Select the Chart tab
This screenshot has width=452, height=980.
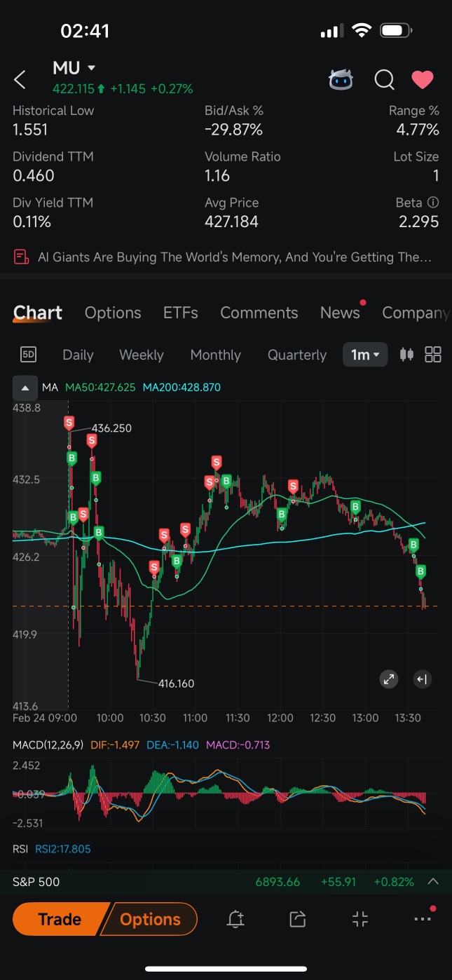pos(38,313)
